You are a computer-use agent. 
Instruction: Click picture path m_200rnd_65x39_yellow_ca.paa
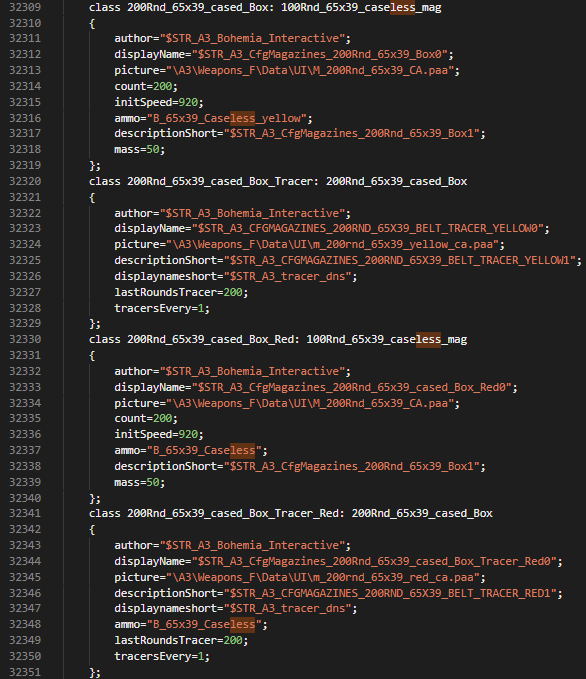click(x=332, y=245)
